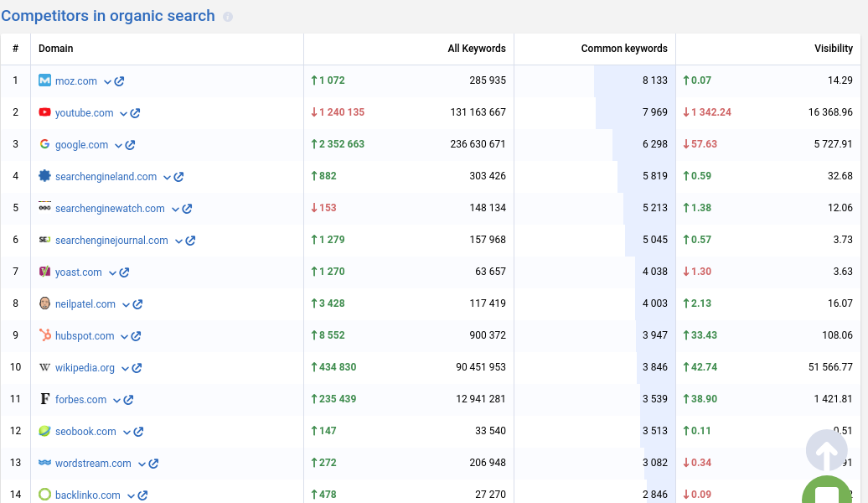Click the moz.com favicon
The height and width of the screenshot is (503, 868).
coord(45,80)
